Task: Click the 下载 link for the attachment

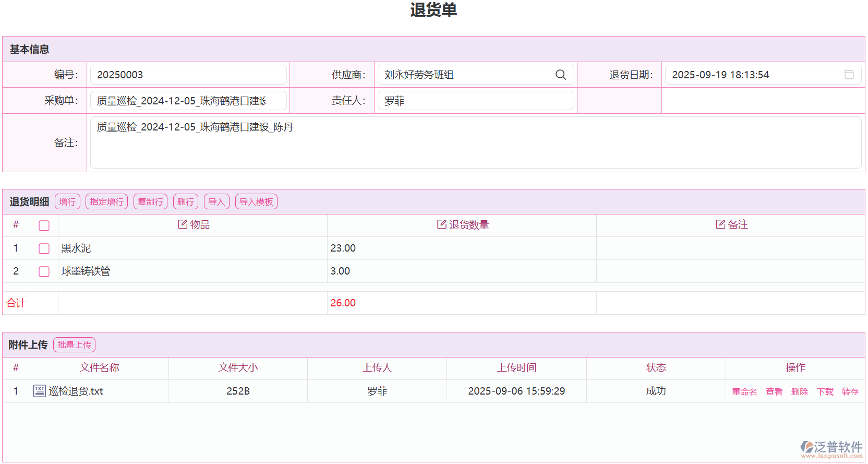Action: coord(825,391)
